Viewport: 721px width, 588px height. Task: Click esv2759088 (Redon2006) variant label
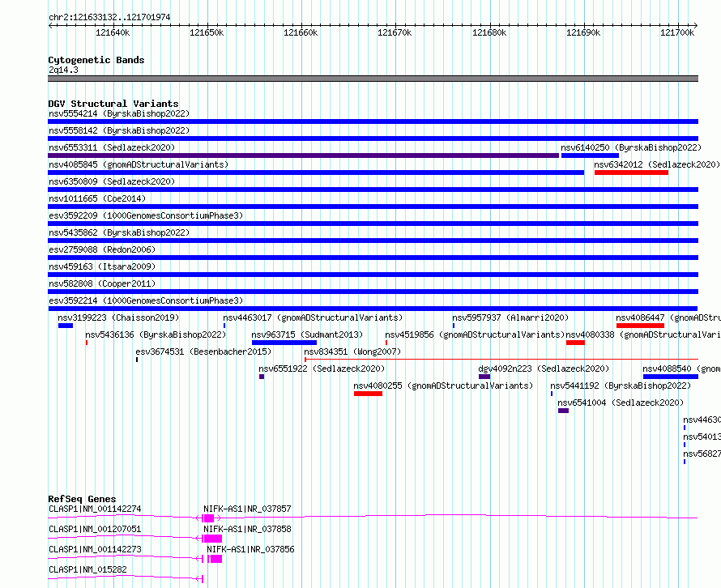point(102,249)
